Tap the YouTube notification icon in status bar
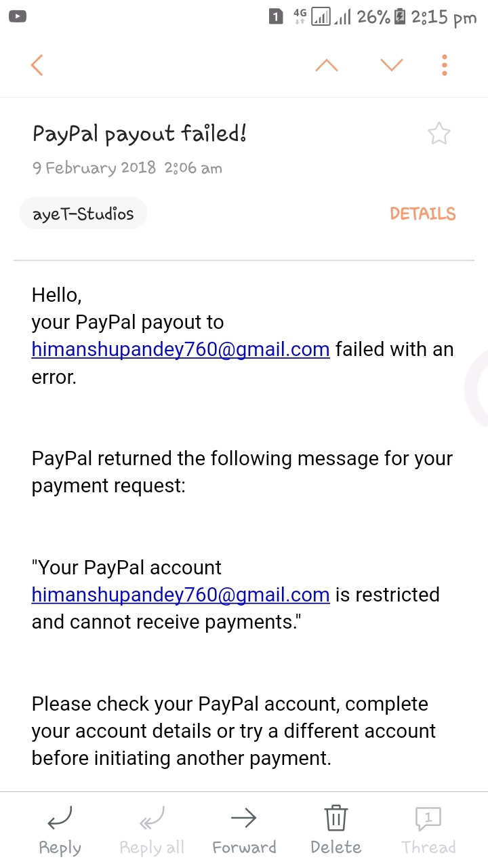The width and height of the screenshot is (488, 868). (17, 16)
